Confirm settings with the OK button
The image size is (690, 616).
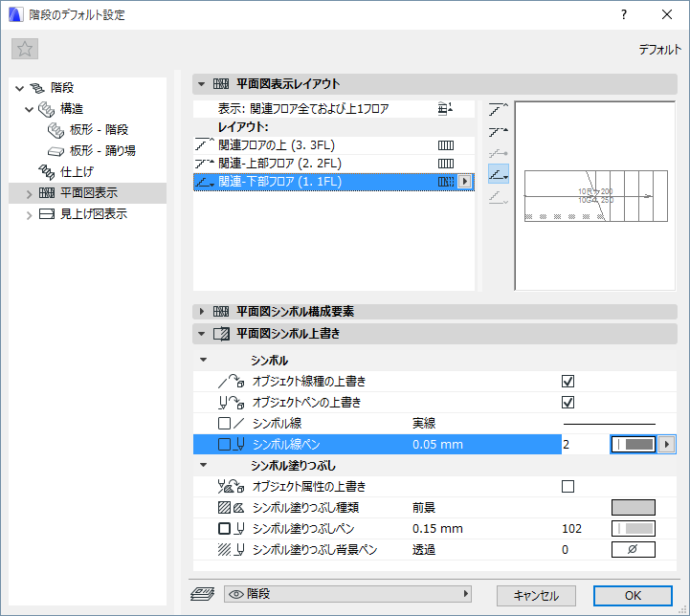coord(633,596)
